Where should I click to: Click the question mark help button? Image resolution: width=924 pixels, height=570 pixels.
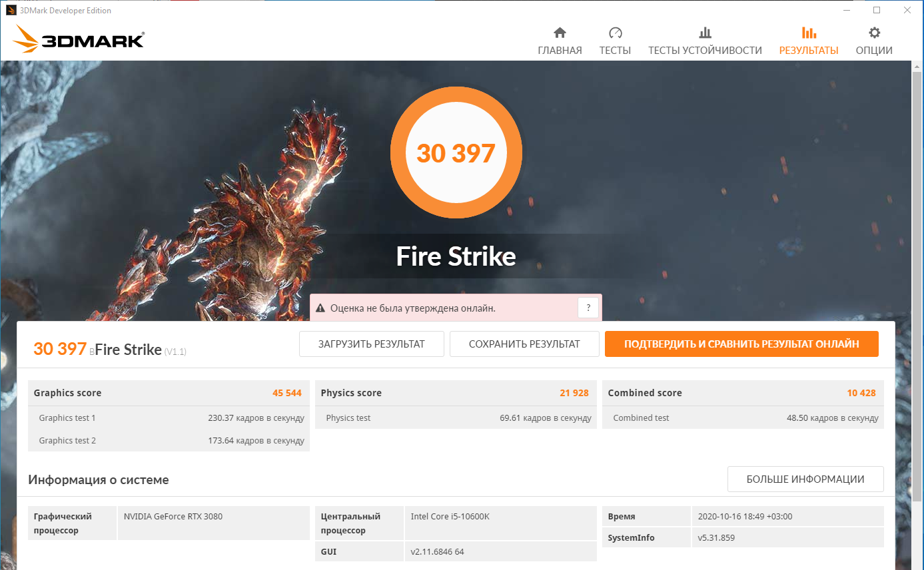point(588,308)
